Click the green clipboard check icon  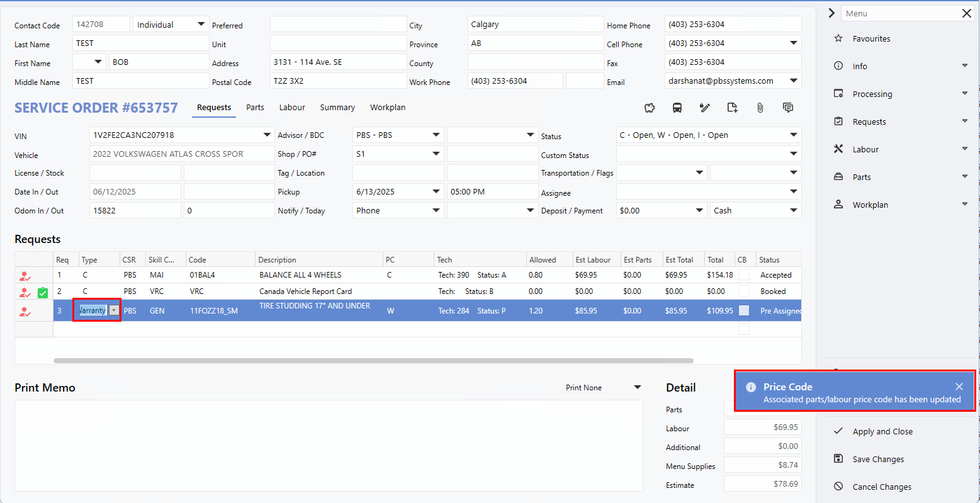[43, 292]
